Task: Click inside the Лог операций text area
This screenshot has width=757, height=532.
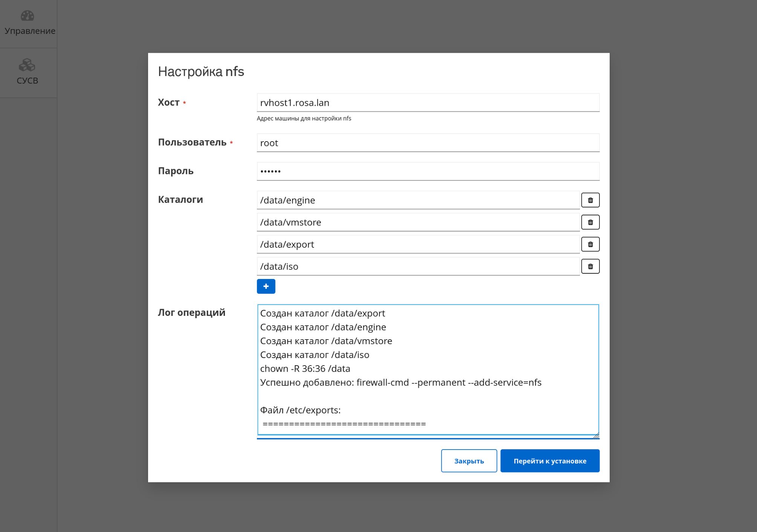Action: click(428, 369)
